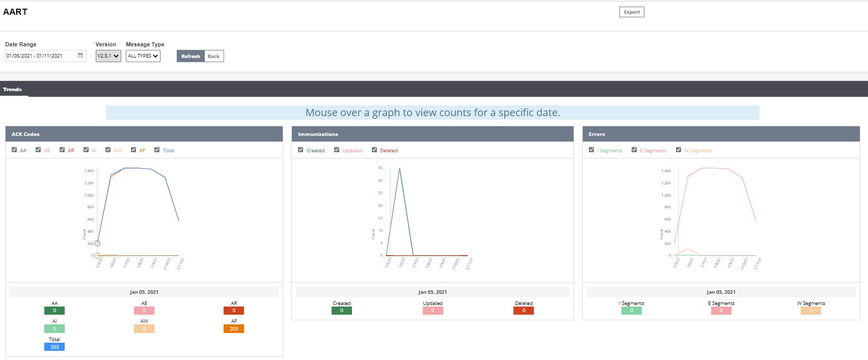Open the Version V2.5.1 dropdown

tap(108, 56)
